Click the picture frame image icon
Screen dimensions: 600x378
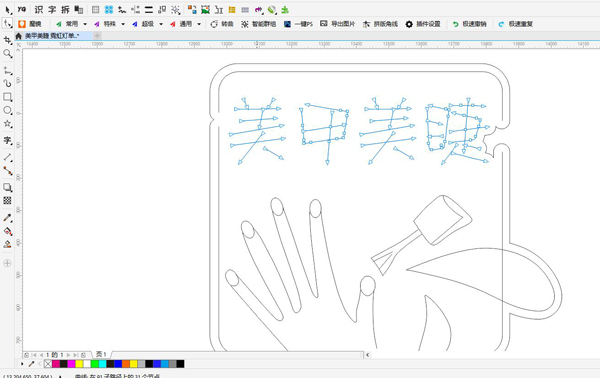[205, 10]
